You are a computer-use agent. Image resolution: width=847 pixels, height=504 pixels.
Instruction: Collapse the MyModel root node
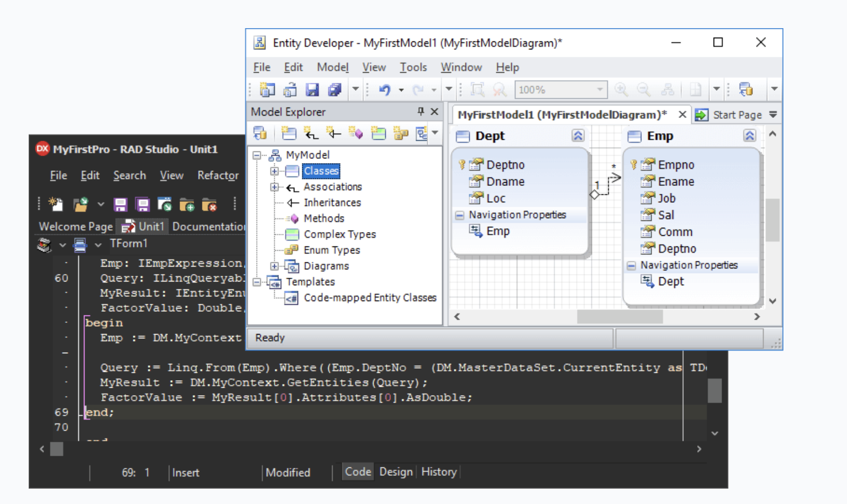(x=257, y=155)
